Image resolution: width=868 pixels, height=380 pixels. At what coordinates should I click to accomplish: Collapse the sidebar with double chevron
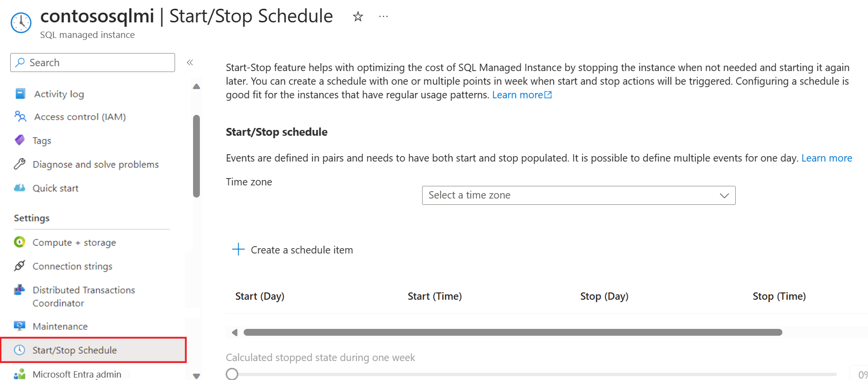click(x=190, y=62)
